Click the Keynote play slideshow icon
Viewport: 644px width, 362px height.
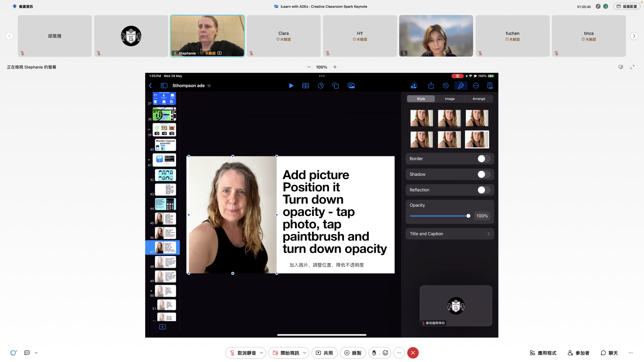[291, 86]
